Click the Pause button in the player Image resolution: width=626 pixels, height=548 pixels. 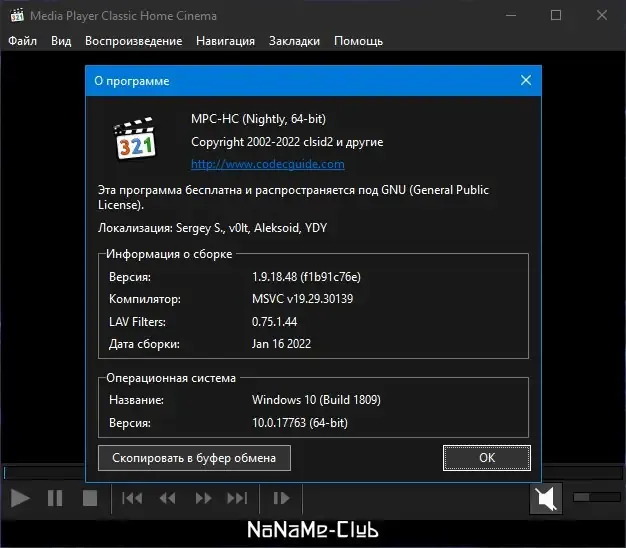[55, 498]
